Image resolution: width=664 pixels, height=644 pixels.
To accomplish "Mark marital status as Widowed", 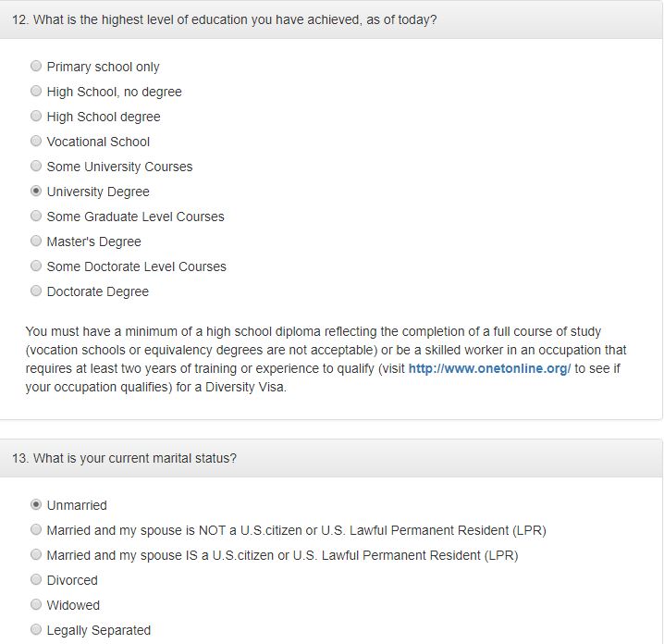I will click(x=36, y=605).
